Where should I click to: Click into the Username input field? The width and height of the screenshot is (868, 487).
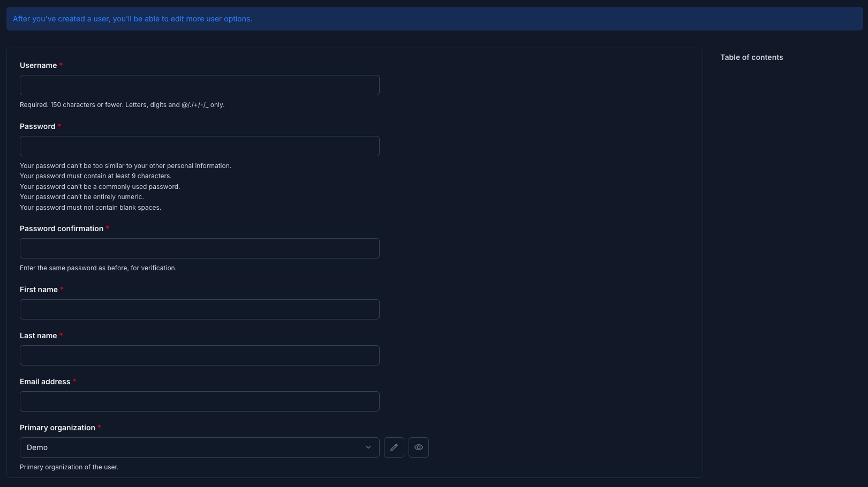coord(200,85)
